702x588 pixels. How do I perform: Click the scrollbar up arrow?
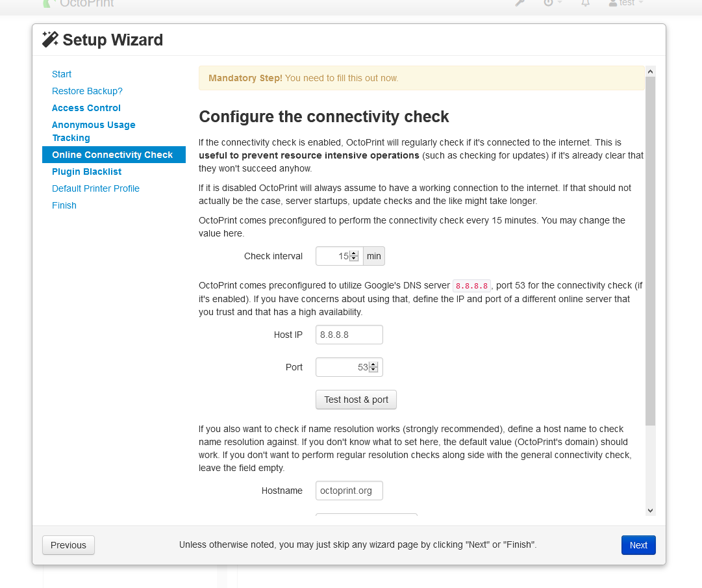pos(651,71)
